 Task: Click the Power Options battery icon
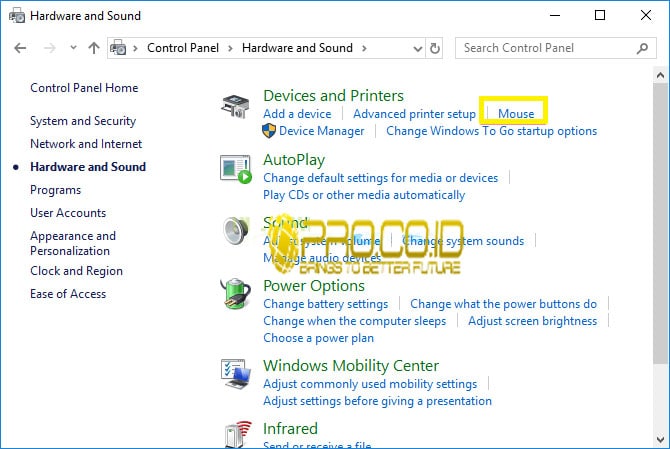click(x=235, y=293)
